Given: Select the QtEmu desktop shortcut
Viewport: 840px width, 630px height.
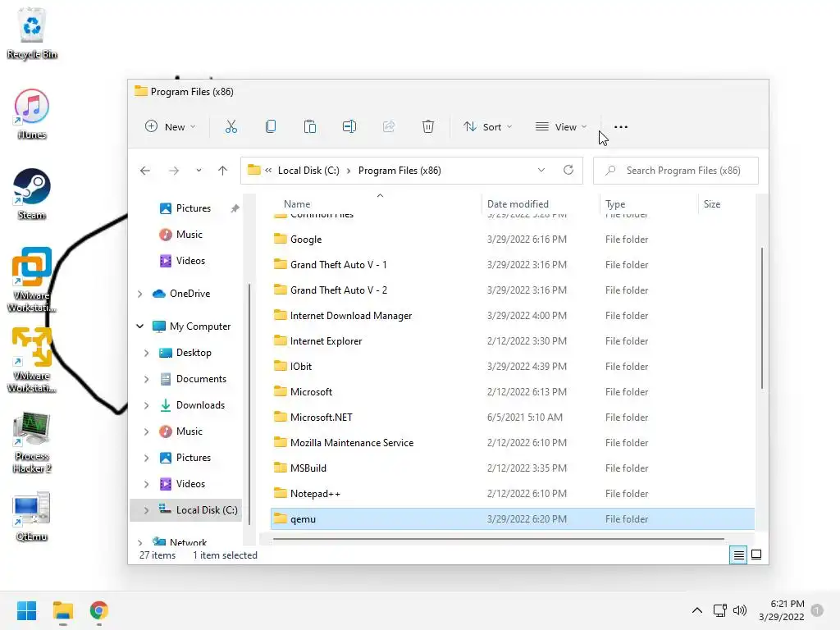Looking at the screenshot, I should (32, 517).
